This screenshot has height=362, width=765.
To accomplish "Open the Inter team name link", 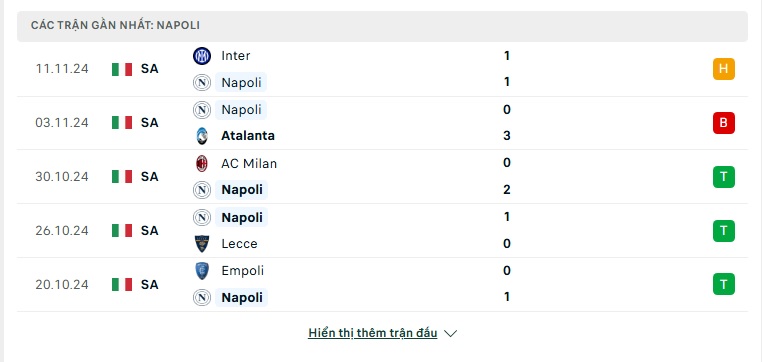I will pyautogui.click(x=236, y=56).
